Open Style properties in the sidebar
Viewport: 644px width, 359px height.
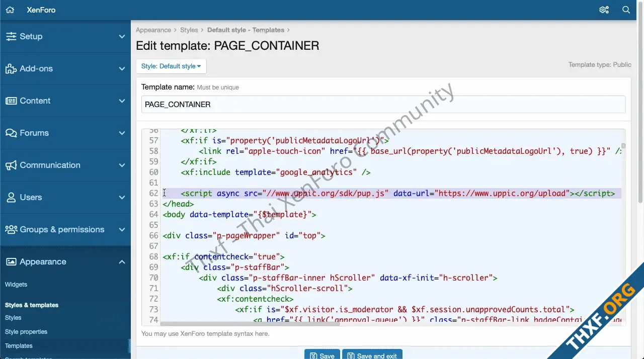[x=26, y=332]
